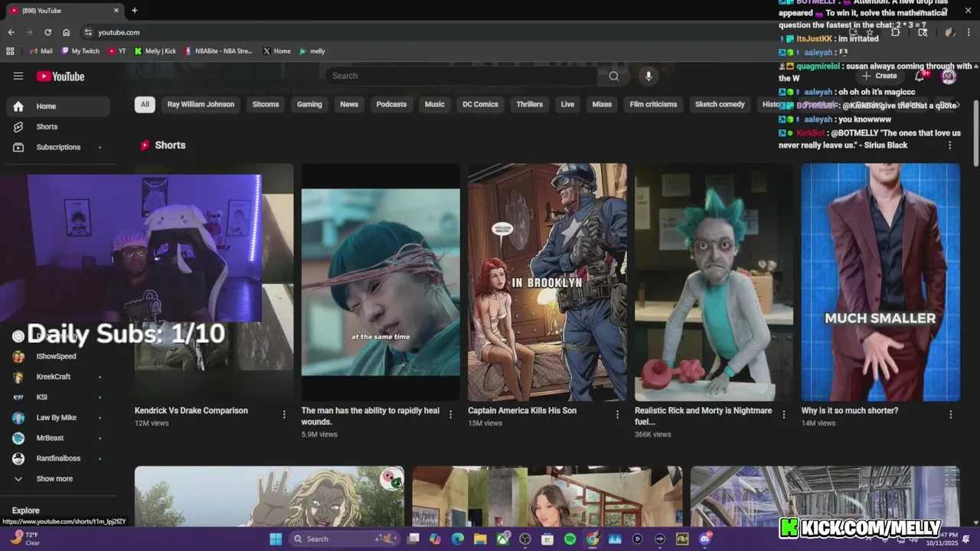This screenshot has height=551, width=980.
Task: Select the Podcasts filter chip
Action: pos(391,104)
